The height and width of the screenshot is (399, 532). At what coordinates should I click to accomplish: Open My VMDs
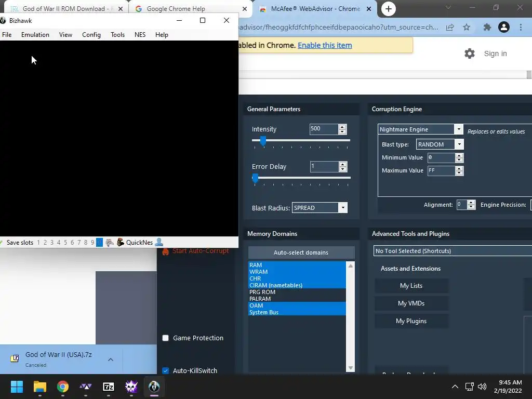(411, 303)
